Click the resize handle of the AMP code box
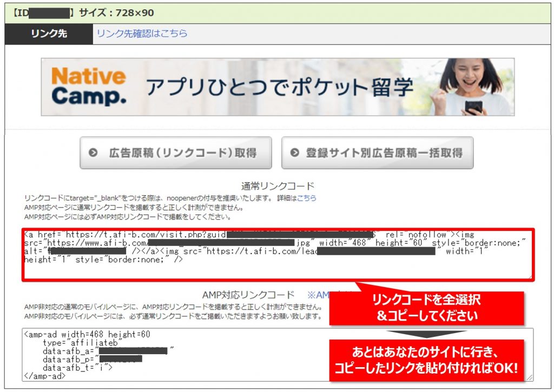Viewport: 554px width, 392px height. (x=530, y=377)
